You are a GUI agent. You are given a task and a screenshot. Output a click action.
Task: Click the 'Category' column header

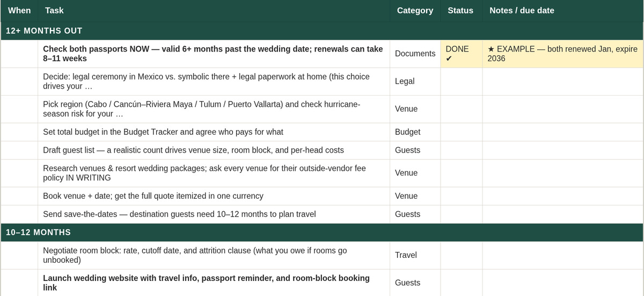click(415, 11)
